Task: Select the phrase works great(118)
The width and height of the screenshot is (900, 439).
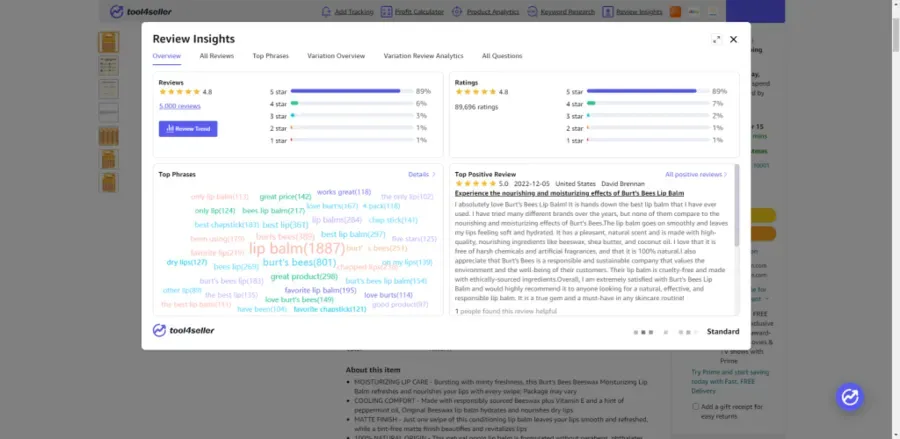Action: [344, 192]
